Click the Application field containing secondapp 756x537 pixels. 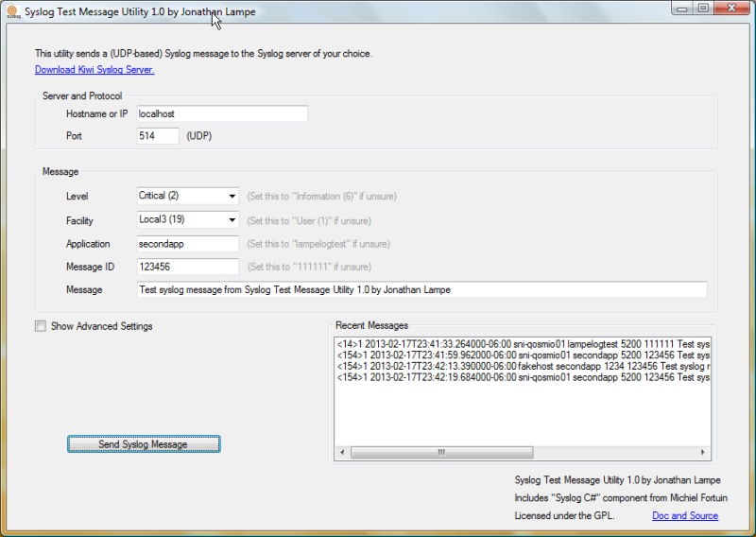[x=188, y=244]
